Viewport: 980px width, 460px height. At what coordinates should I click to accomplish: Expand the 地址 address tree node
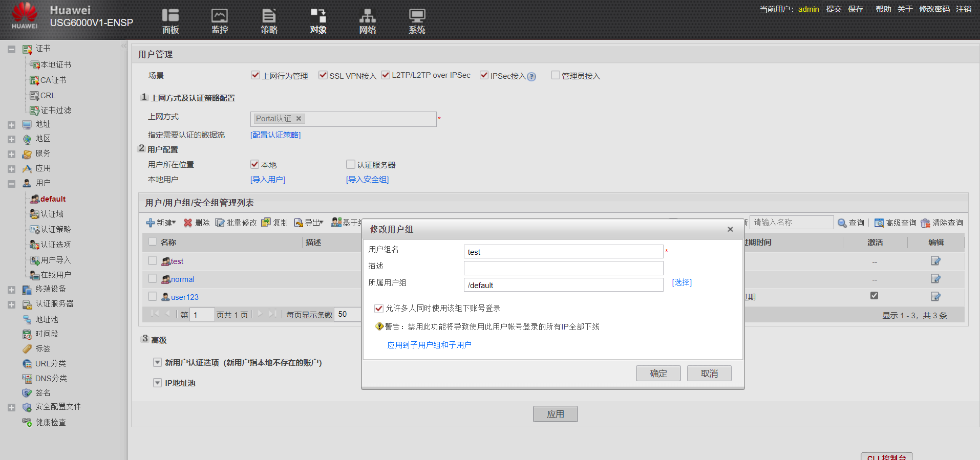(x=11, y=125)
